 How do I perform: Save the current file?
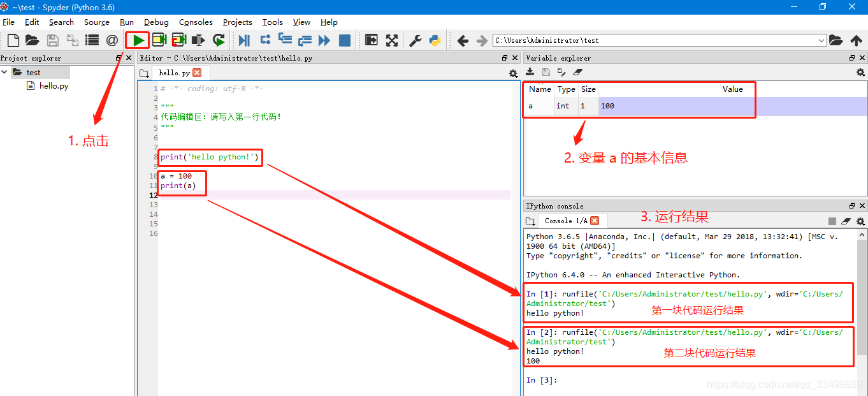(52, 40)
